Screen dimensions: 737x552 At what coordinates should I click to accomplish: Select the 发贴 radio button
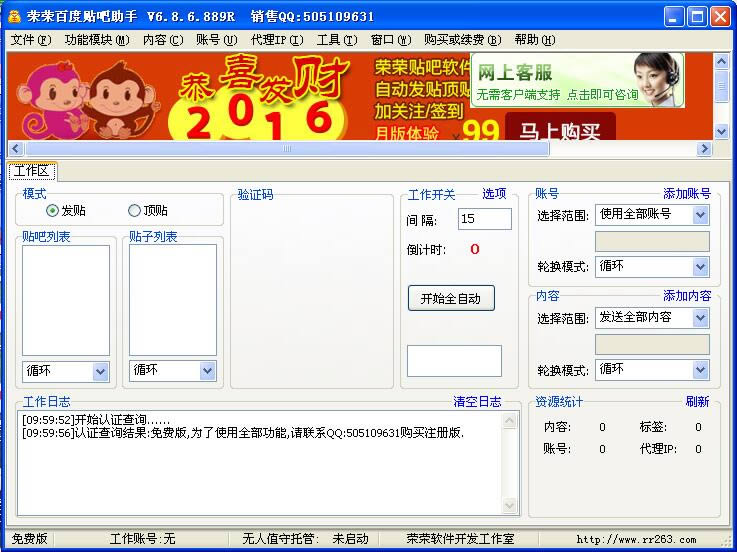(x=53, y=211)
